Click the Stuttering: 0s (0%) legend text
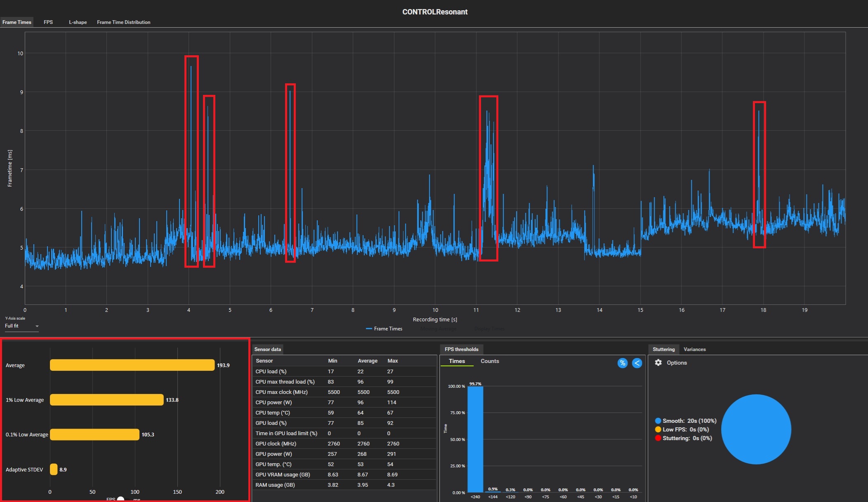This screenshot has height=502, width=868. pyautogui.click(x=687, y=438)
